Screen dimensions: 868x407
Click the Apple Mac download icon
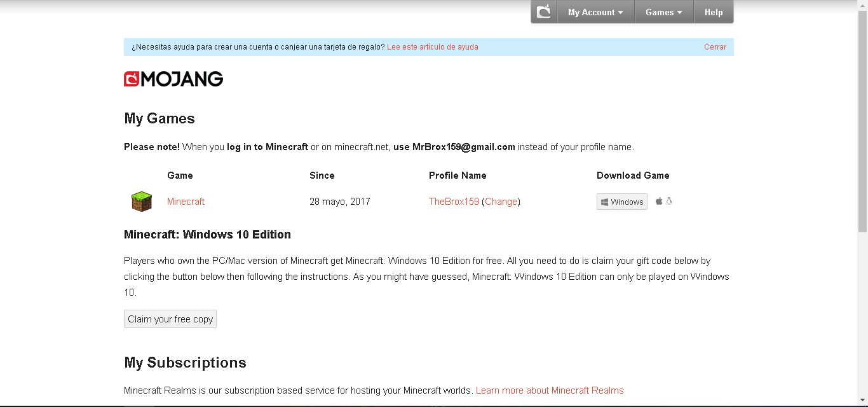(659, 201)
